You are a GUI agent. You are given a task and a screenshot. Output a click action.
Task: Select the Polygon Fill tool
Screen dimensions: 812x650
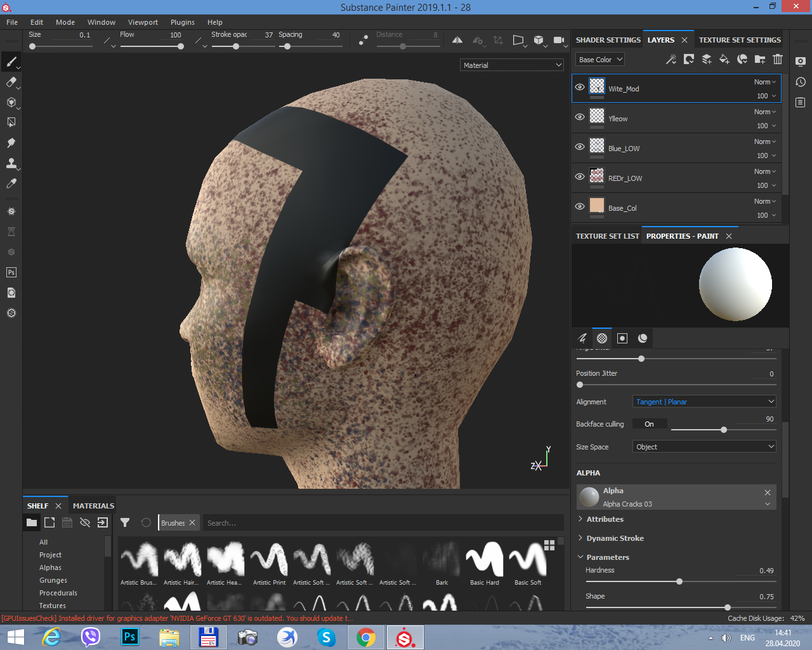click(11, 123)
